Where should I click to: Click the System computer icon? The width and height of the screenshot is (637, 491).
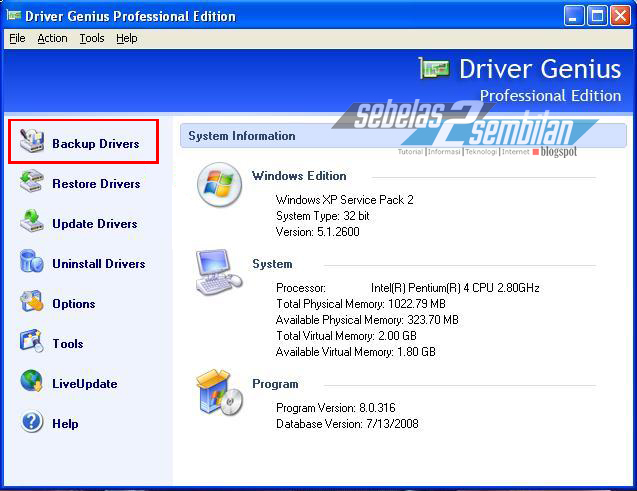click(219, 272)
